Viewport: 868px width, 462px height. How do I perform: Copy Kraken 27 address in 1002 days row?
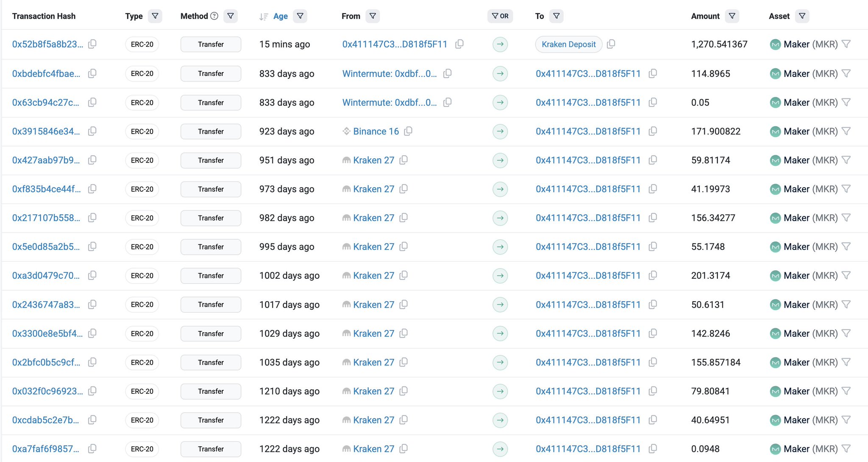pos(404,276)
